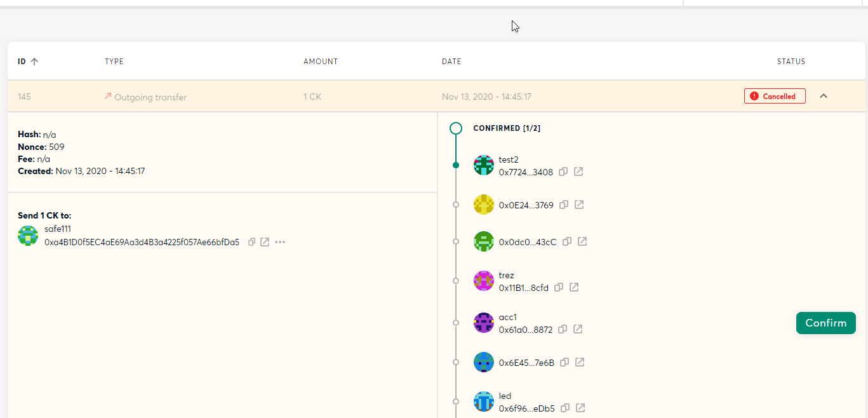Image resolution: width=868 pixels, height=418 pixels.
Task: Copy the safe111 recipient address
Action: click(251, 242)
